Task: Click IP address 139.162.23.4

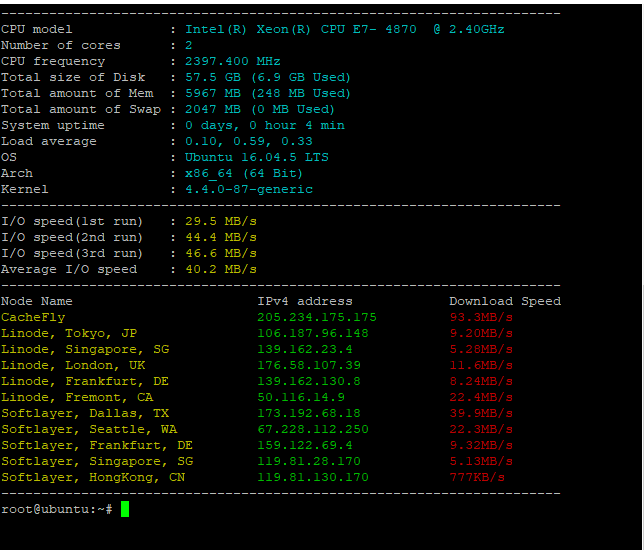Action: (x=305, y=349)
